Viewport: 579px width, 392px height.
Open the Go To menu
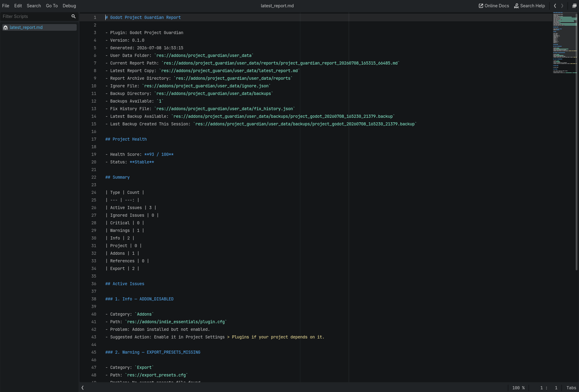52,6
